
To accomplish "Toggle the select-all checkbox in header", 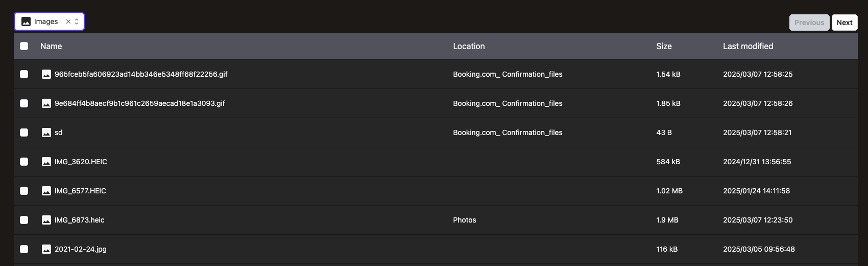I will tap(24, 46).
